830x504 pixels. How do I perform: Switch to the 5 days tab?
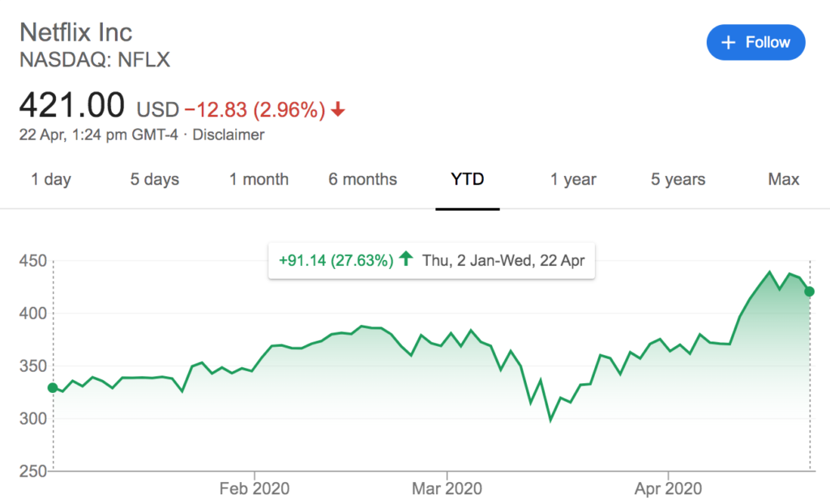tap(155, 179)
